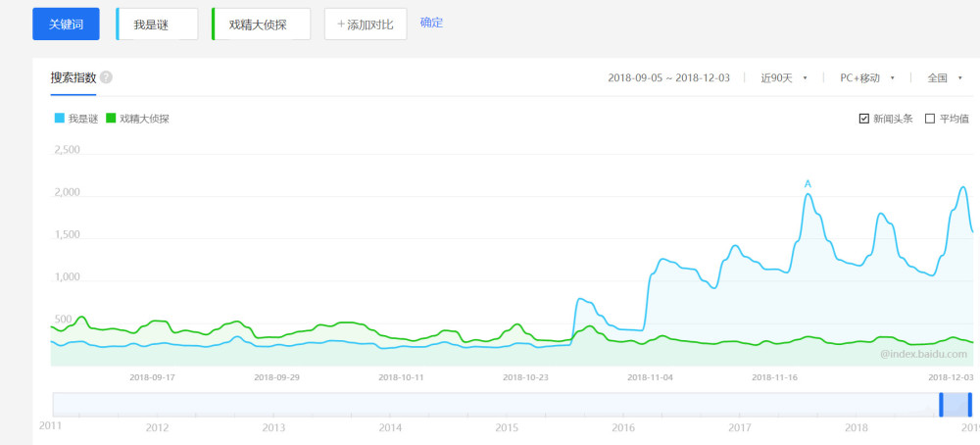Edit the 戏精大侦探 keyword field

262,25
